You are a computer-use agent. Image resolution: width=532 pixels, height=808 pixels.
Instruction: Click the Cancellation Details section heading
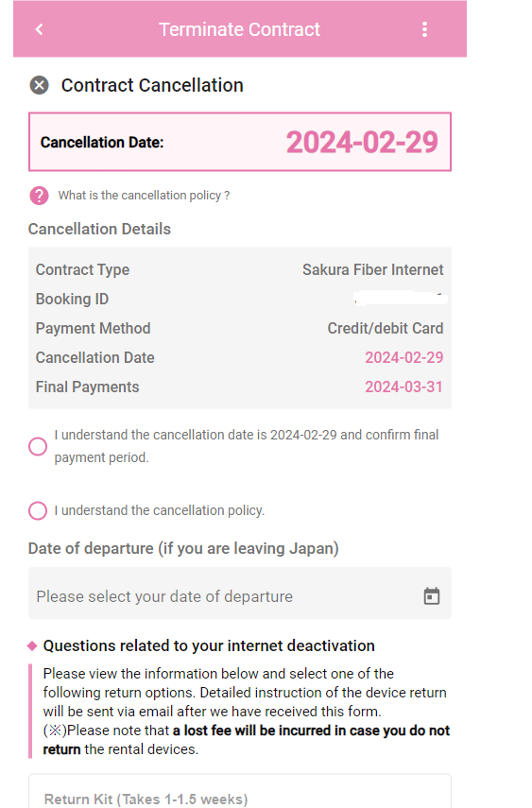[99, 229]
